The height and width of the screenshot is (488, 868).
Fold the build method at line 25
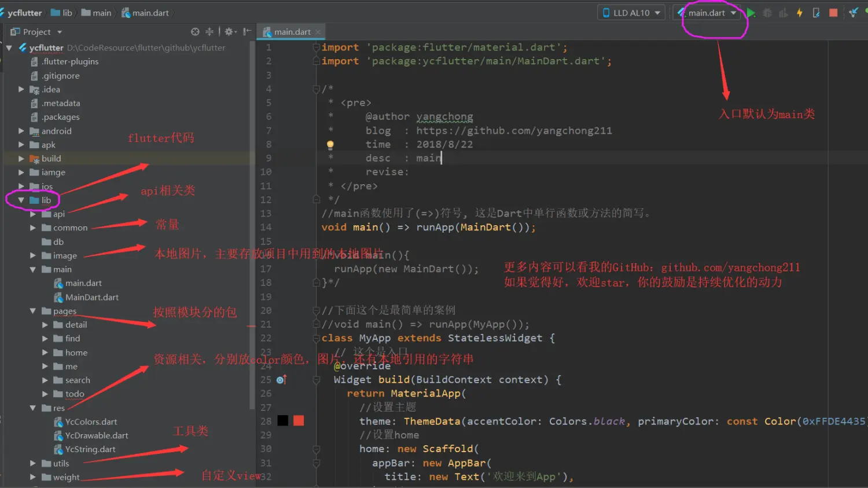point(317,380)
